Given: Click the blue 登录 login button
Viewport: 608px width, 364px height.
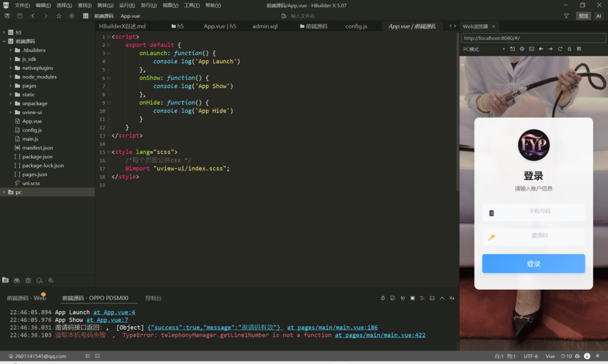Looking at the screenshot, I should (534, 264).
